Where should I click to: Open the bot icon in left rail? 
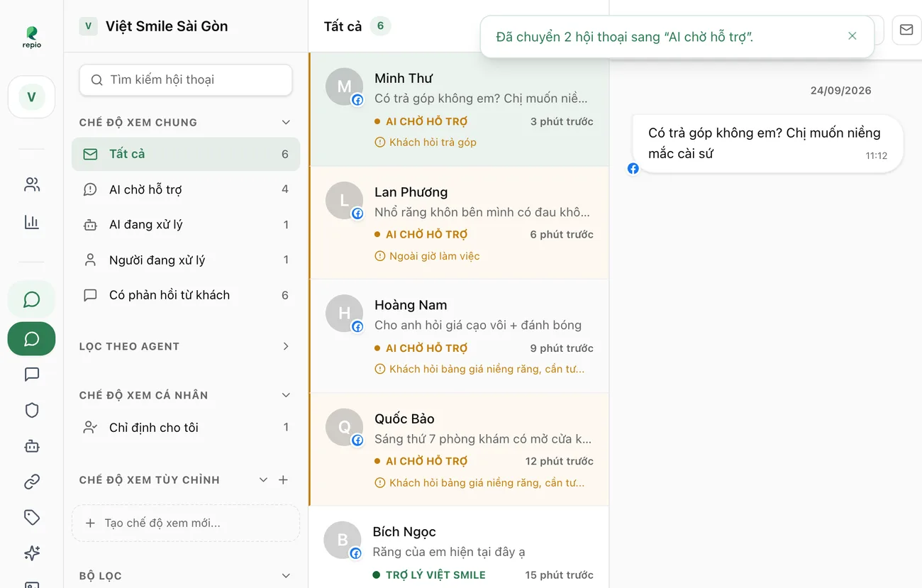click(32, 446)
